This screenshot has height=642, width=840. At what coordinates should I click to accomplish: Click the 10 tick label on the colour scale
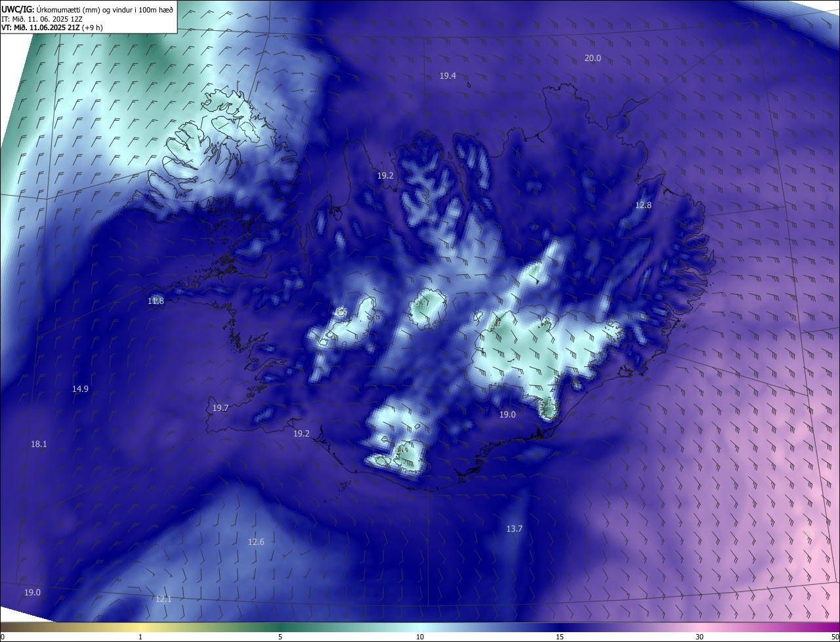[x=420, y=637]
